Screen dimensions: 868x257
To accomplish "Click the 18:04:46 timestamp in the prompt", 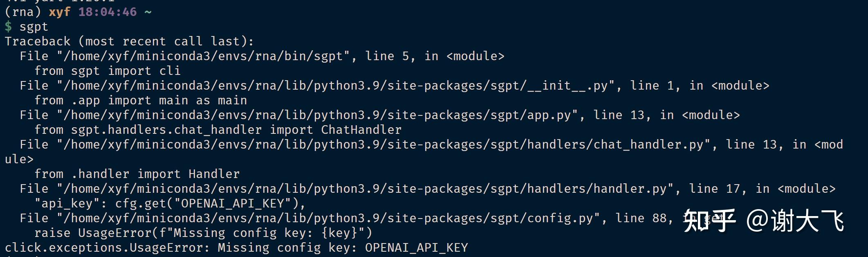I will pyautogui.click(x=108, y=12).
